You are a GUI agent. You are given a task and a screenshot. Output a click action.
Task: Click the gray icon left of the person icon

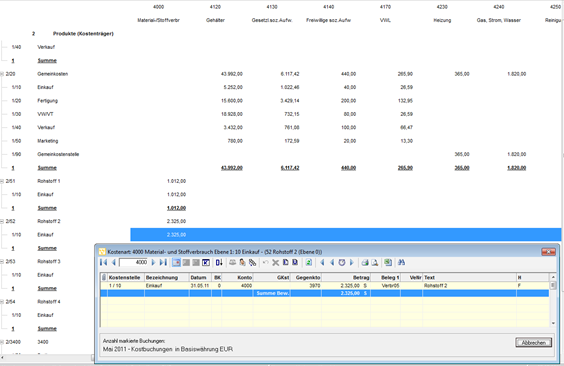[x=232, y=262]
